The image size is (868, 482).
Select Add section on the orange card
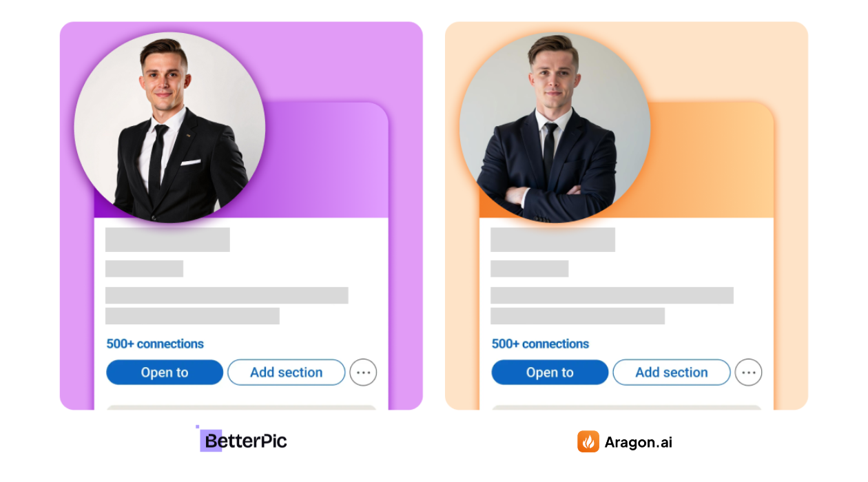pos(671,373)
